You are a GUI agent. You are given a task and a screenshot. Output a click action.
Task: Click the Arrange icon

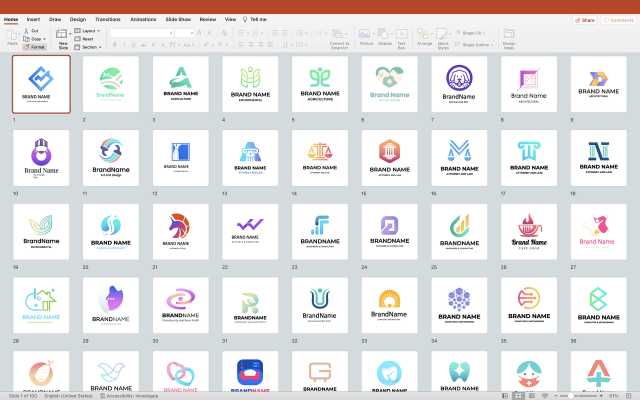424,34
